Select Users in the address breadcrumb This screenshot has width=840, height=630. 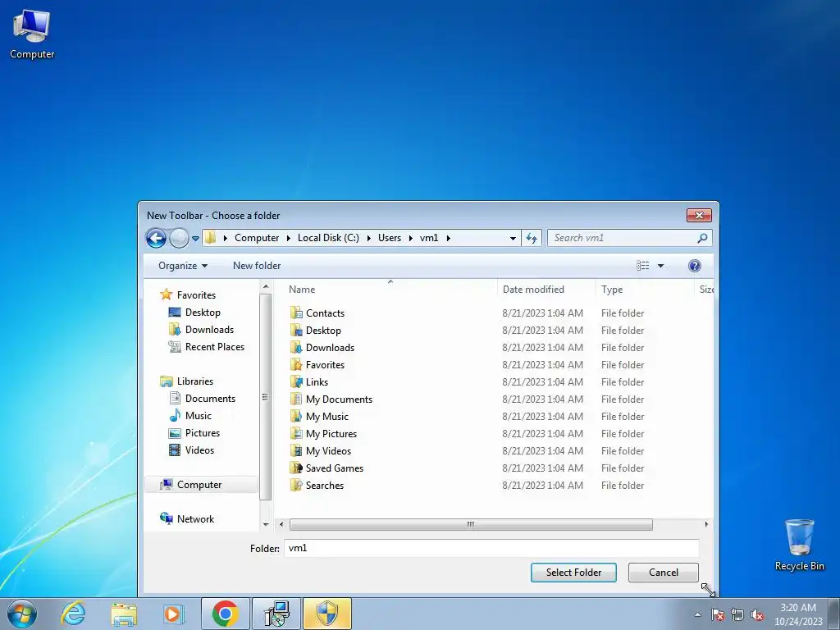point(390,238)
